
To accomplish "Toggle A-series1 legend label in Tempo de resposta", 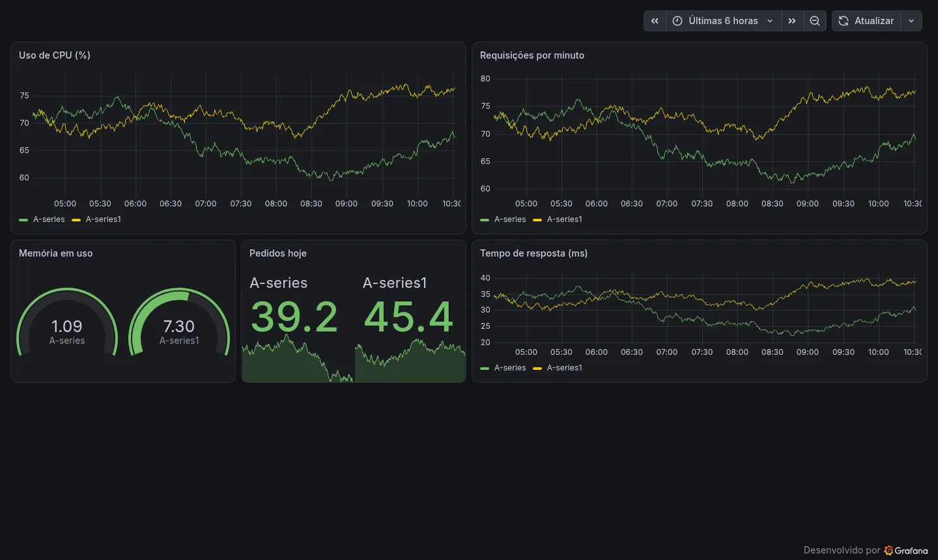I will click(x=565, y=368).
